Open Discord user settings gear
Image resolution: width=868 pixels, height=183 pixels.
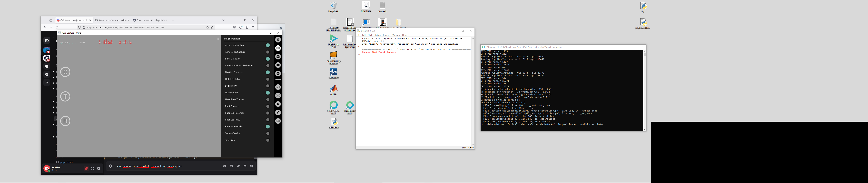[x=99, y=168]
